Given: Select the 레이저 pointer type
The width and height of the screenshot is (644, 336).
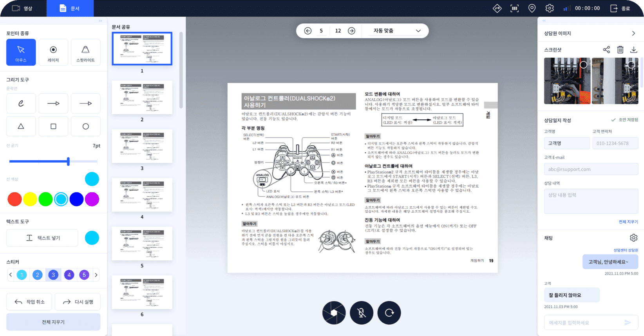Looking at the screenshot, I should coord(53,52).
